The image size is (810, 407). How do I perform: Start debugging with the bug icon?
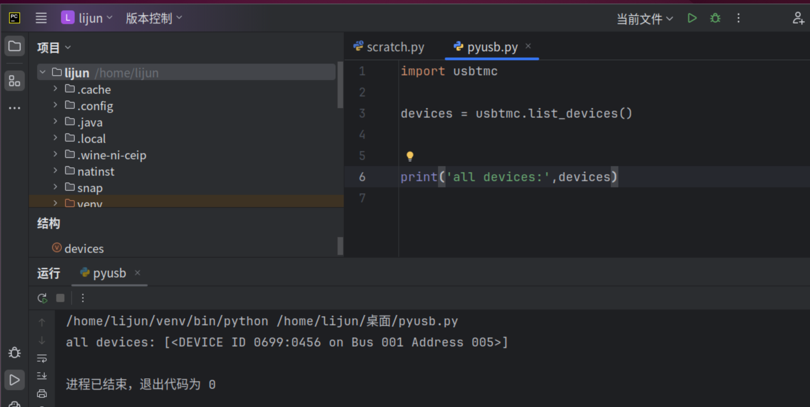715,18
